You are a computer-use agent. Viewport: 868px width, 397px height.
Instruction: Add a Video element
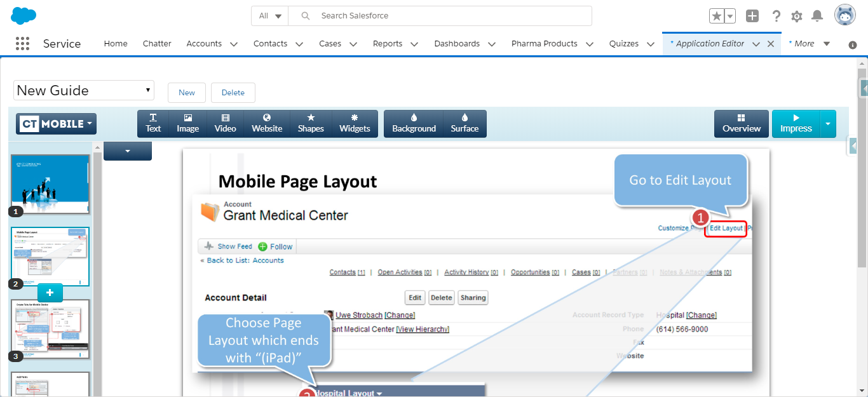click(225, 123)
